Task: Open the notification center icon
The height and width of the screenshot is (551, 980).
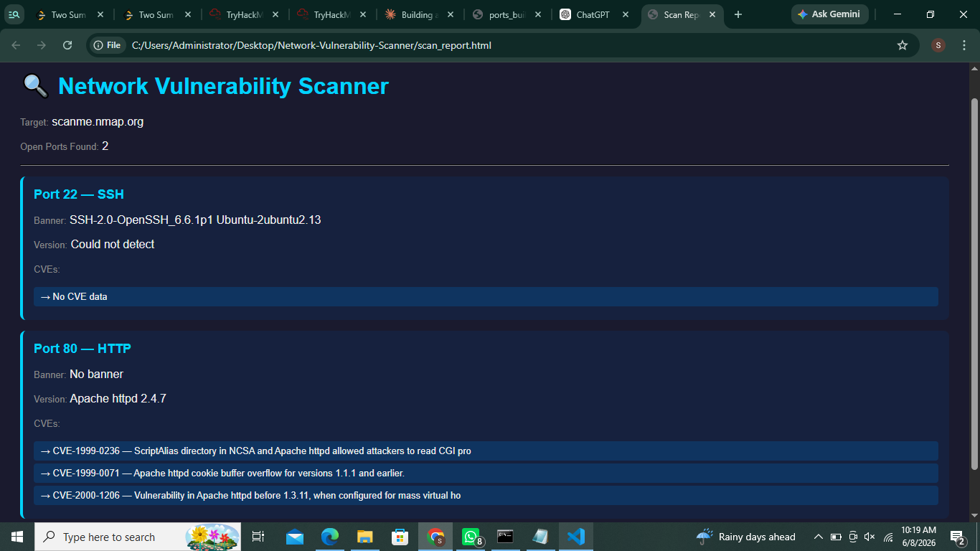Action: click(958, 537)
